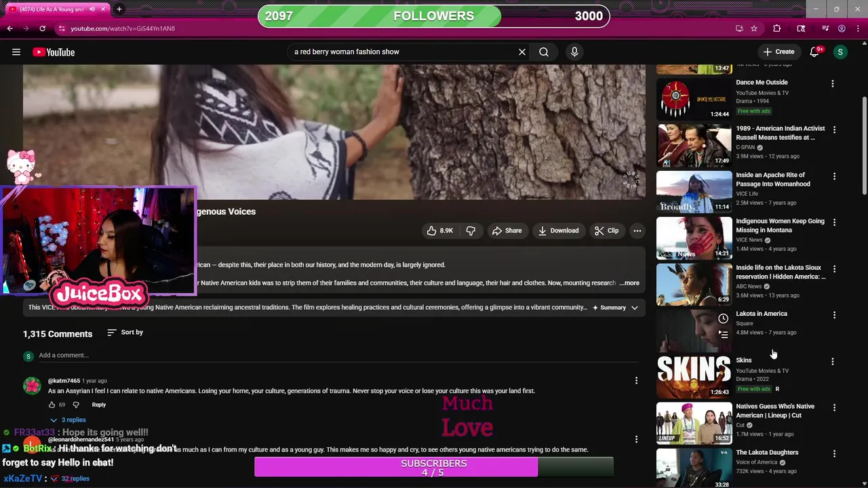Image resolution: width=868 pixels, height=488 pixels.
Task: Open a new browser tab
Action: pos(119,9)
